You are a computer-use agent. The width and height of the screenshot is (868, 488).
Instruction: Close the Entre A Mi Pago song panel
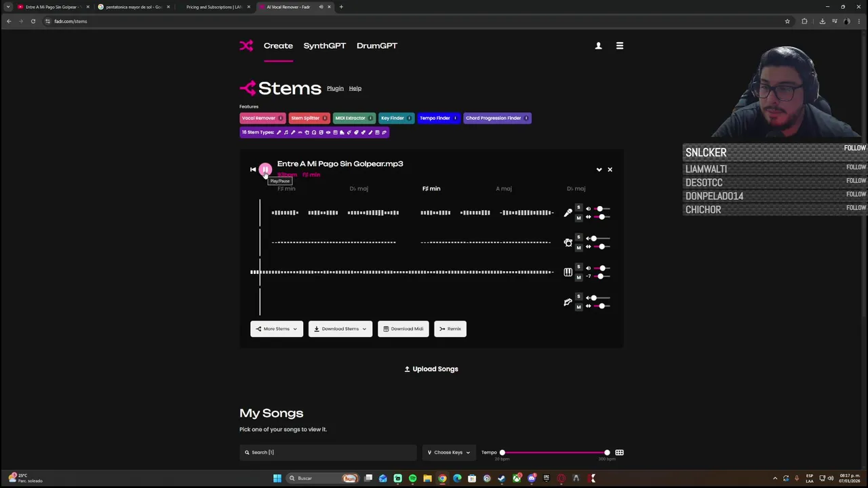pyautogui.click(x=610, y=169)
